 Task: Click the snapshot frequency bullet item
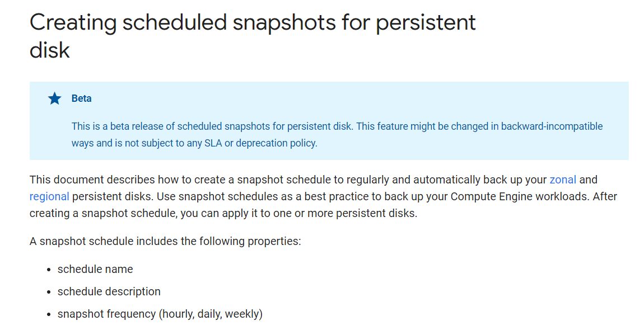[x=160, y=314]
